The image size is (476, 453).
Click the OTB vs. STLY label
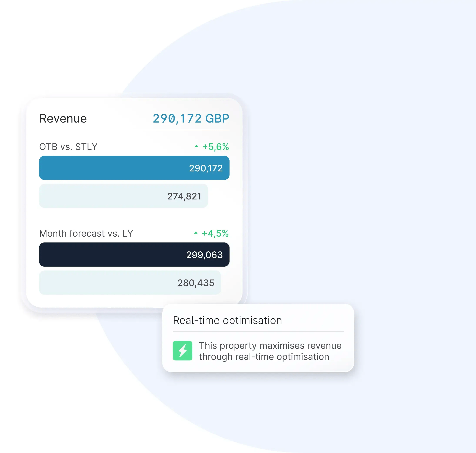point(68,147)
